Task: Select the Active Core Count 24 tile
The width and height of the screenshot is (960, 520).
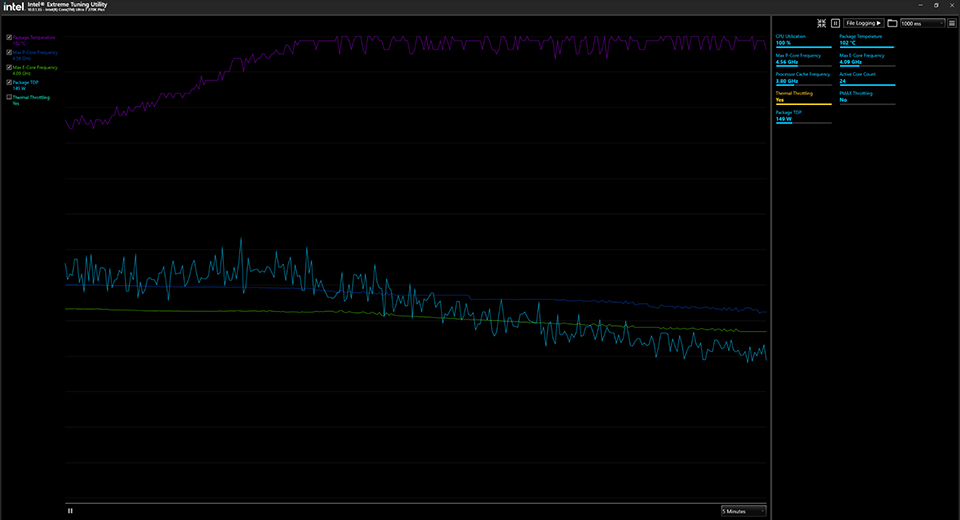Action: (x=867, y=78)
